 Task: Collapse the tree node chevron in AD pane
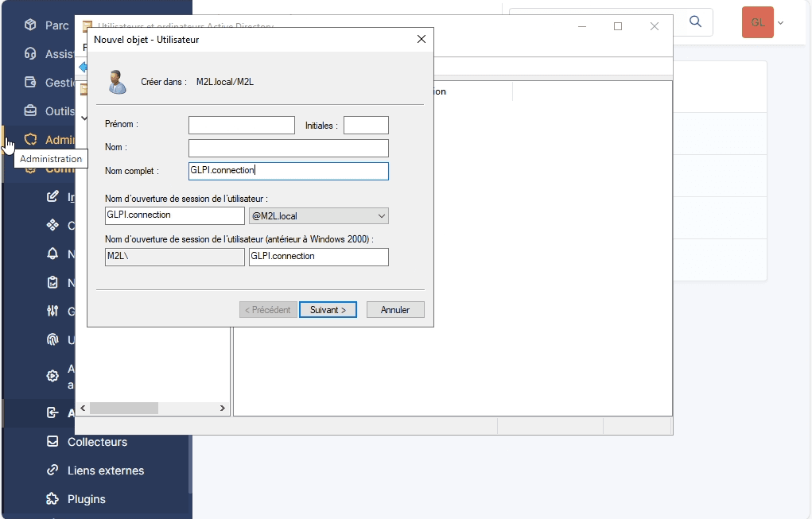click(84, 118)
